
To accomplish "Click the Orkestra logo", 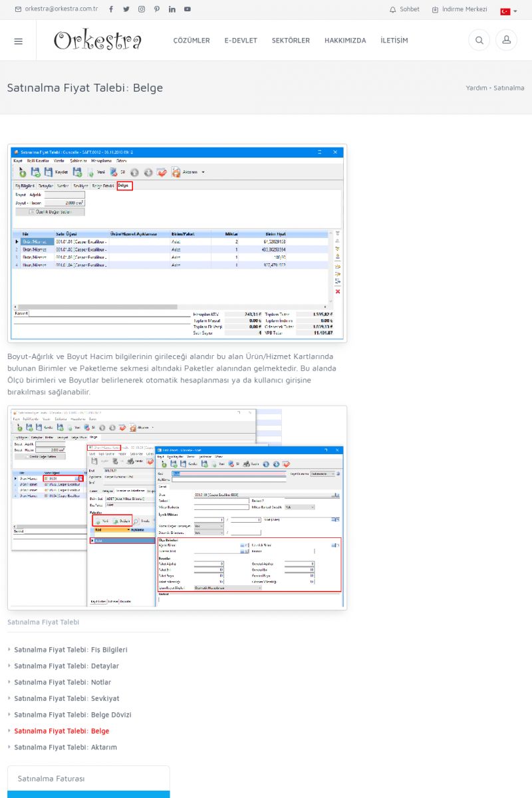I will [98, 41].
